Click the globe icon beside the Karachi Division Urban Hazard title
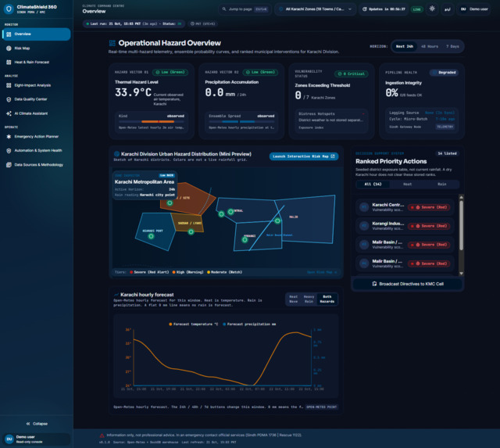The height and width of the screenshot is (448, 500). pos(116,154)
